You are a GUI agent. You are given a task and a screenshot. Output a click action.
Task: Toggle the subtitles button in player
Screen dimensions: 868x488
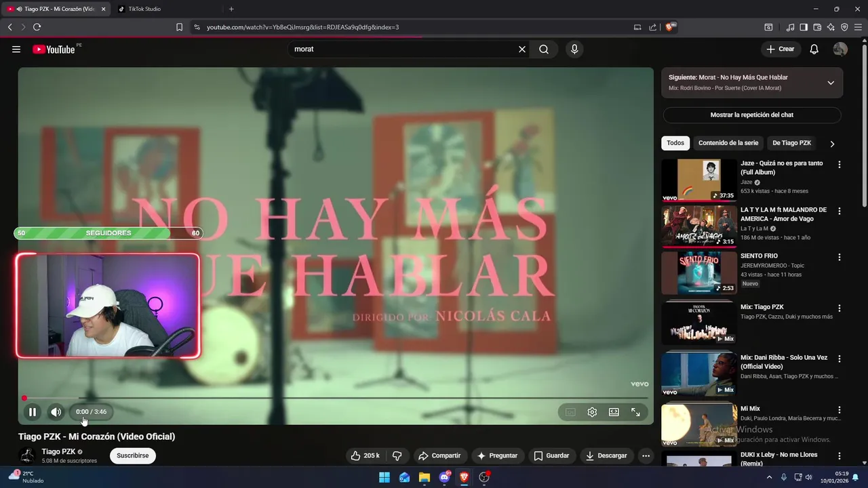click(x=570, y=412)
